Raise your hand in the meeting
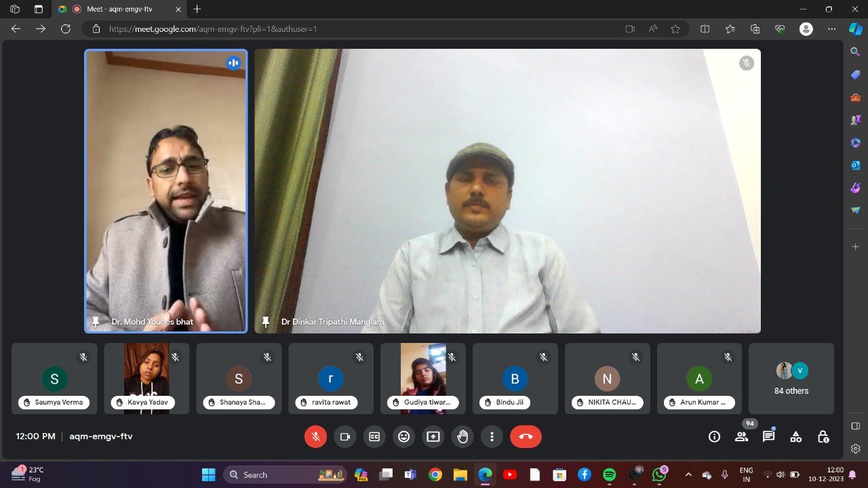This screenshot has height=488, width=868. (x=462, y=437)
